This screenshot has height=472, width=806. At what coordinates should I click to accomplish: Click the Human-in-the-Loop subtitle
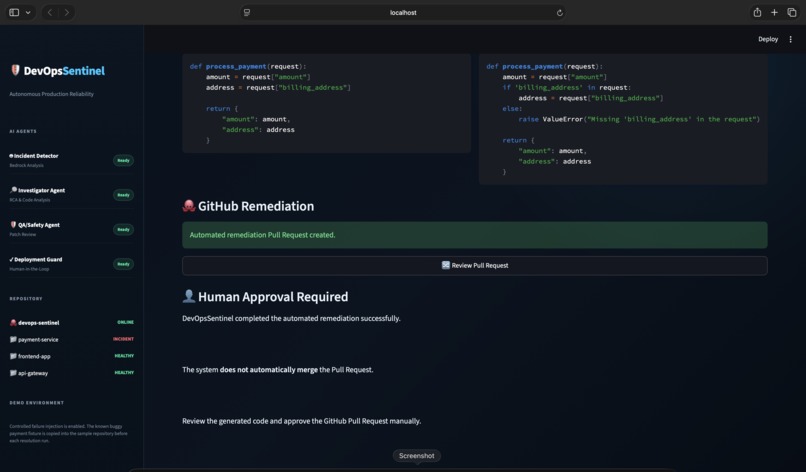(x=29, y=269)
